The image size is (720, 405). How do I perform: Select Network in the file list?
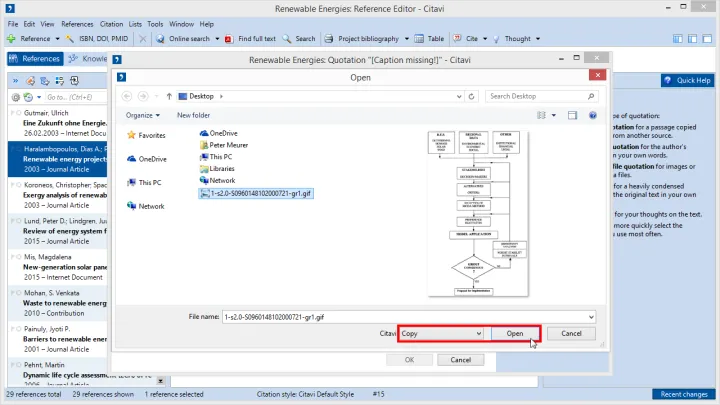click(x=218, y=180)
